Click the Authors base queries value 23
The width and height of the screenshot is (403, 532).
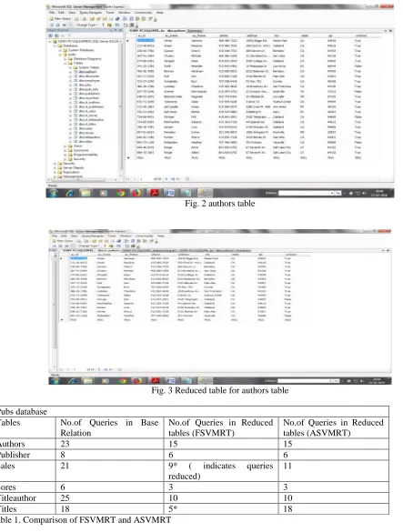point(65,444)
